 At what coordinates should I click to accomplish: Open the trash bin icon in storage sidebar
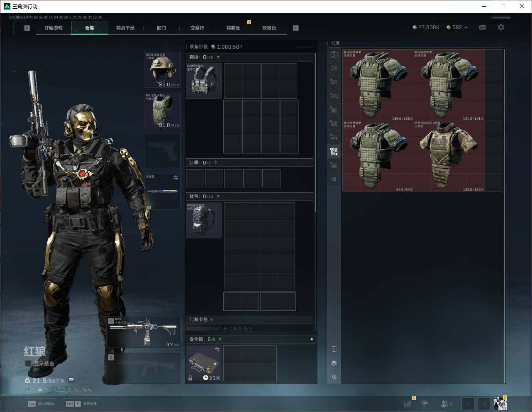(334, 349)
